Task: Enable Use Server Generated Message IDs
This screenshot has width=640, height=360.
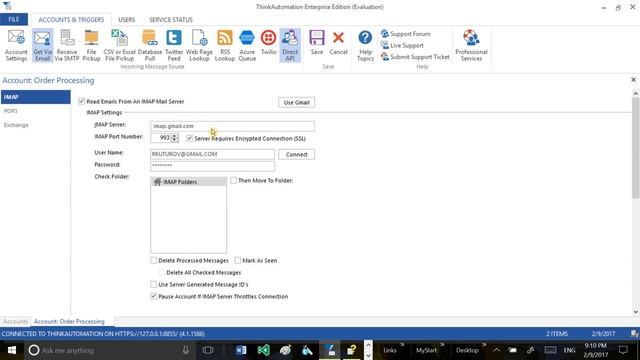Action: (x=153, y=284)
